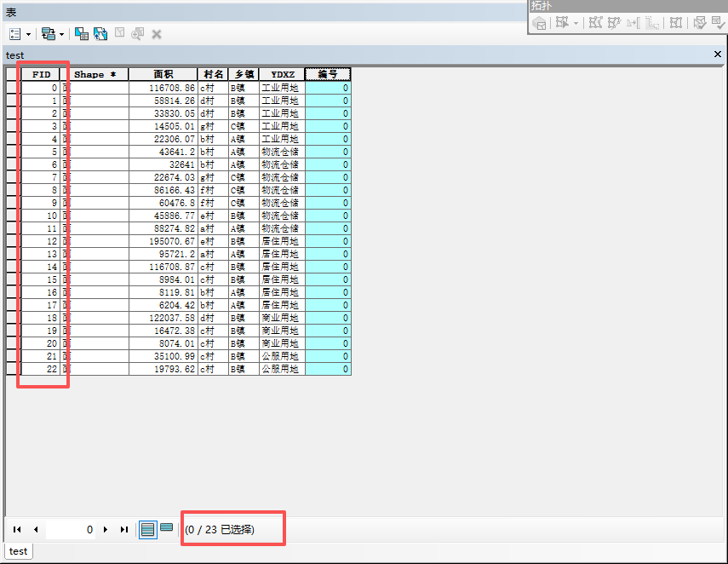Select the YDXZ column header

pyautogui.click(x=281, y=74)
